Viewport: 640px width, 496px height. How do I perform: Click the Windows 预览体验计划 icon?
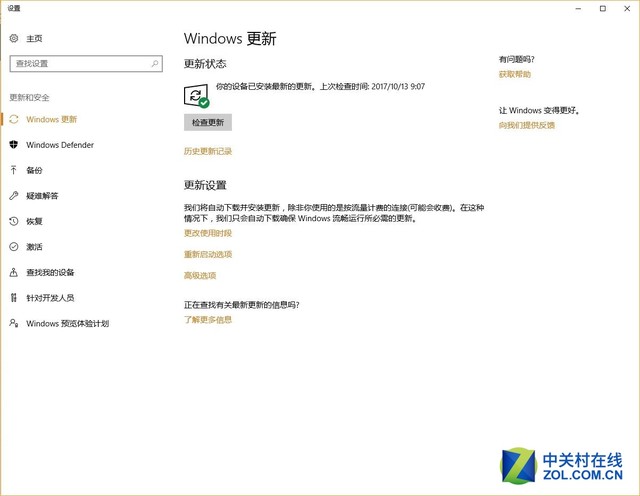click(14, 323)
